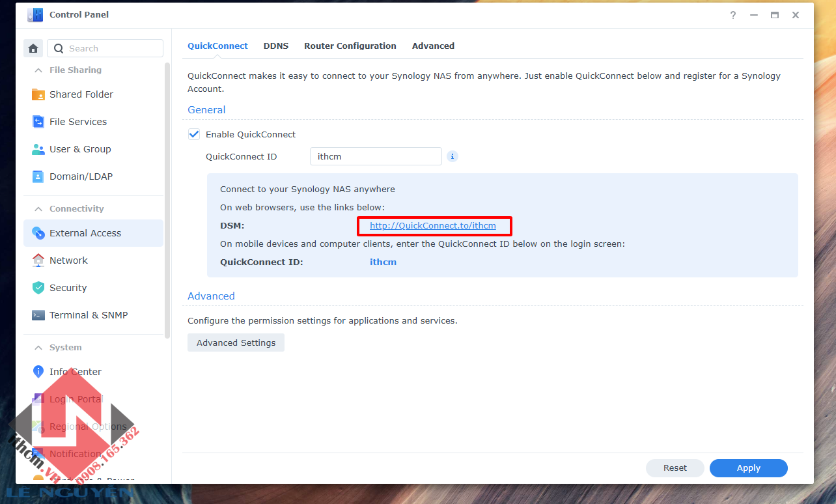Click the Advanced section heading

click(x=211, y=296)
